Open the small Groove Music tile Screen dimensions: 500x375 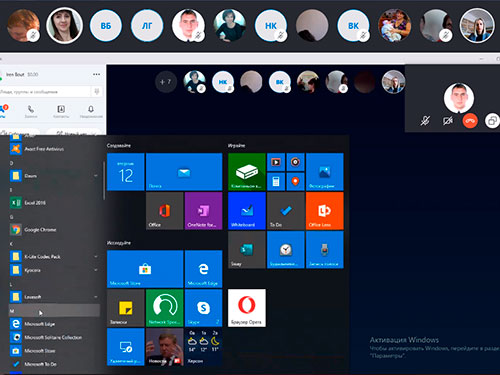click(295, 162)
